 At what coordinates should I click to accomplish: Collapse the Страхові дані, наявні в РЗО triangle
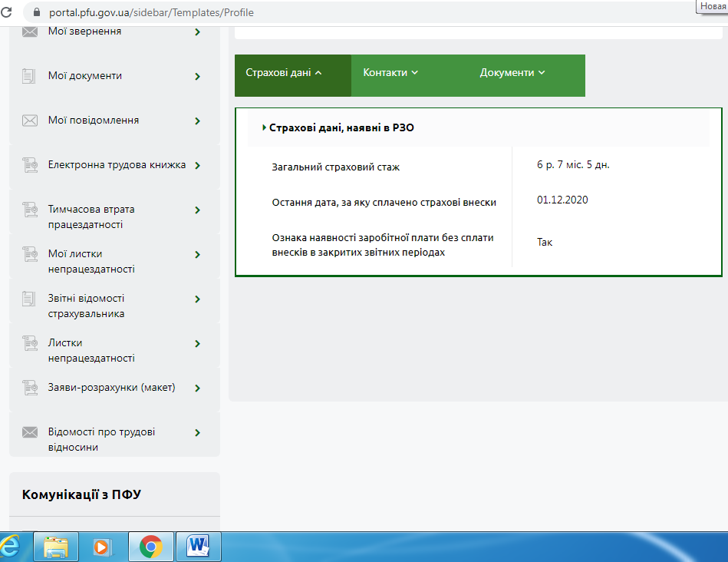coord(264,127)
